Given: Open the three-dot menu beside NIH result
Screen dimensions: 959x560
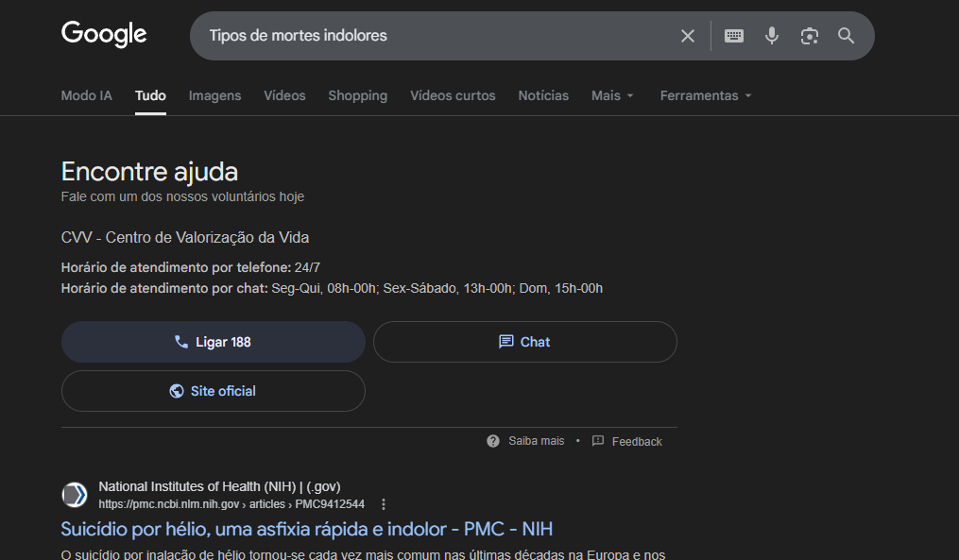Looking at the screenshot, I should tap(384, 504).
